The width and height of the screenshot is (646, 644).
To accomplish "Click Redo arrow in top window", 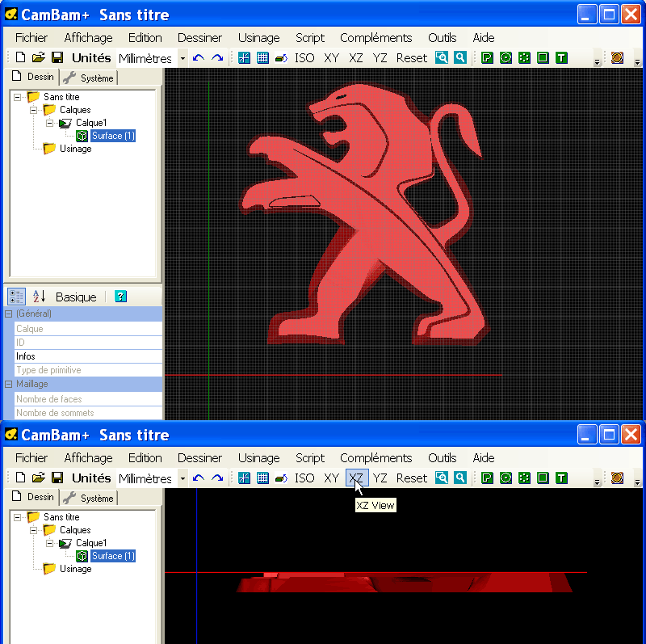I will (217, 57).
